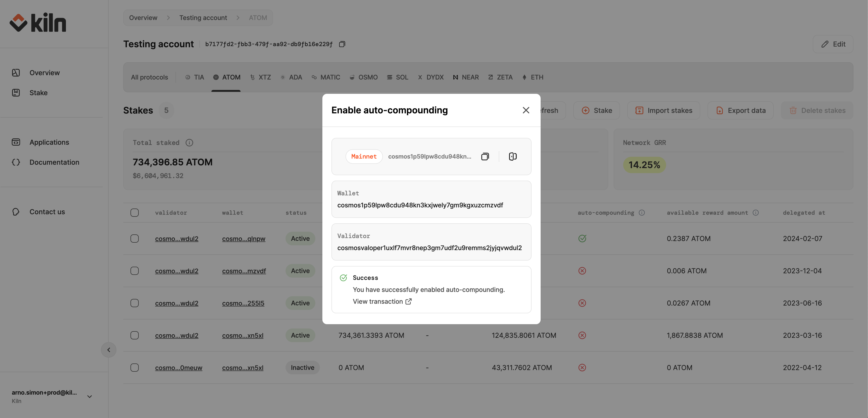Expand the arno.simon account menu
Image resolution: width=868 pixels, height=418 pixels.
[89, 396]
